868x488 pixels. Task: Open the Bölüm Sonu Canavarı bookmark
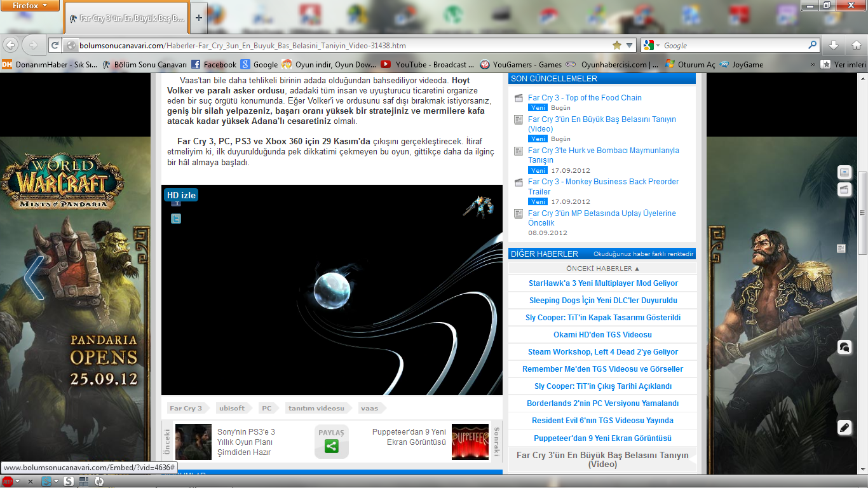click(145, 64)
